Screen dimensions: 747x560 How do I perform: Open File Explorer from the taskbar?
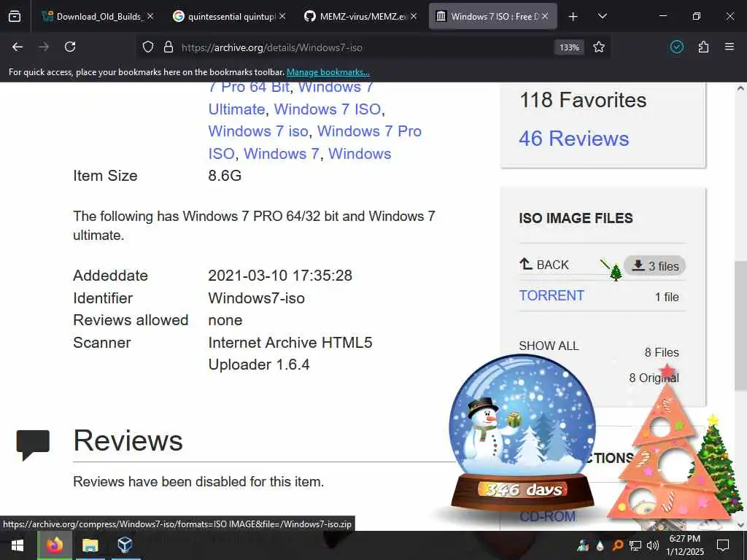90,545
